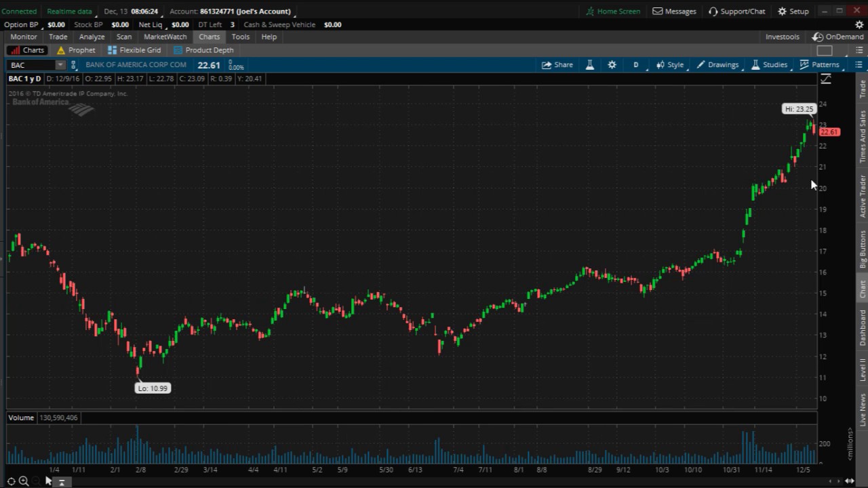Switch to the Monitor tab
Image resolution: width=868 pixels, height=488 pixels.
[24, 37]
